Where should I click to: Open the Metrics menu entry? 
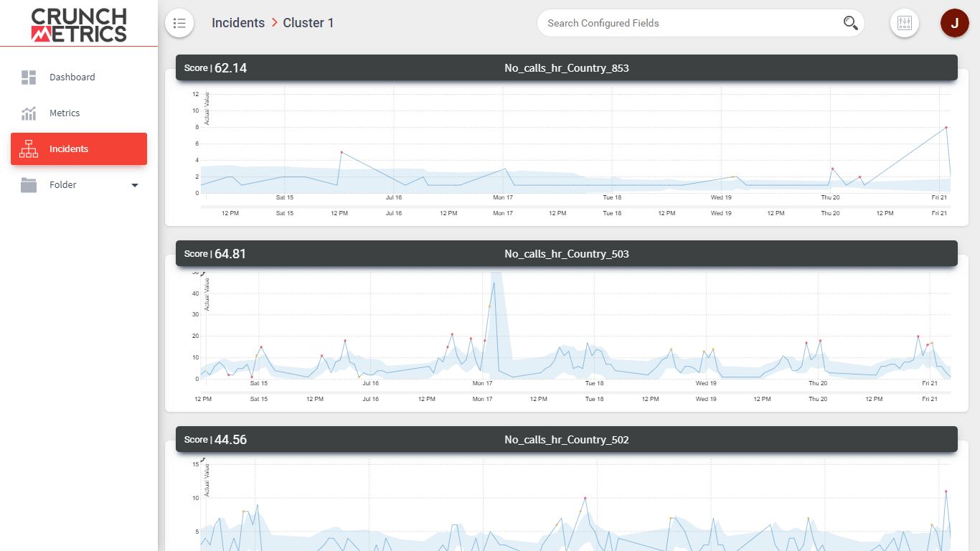click(x=64, y=113)
